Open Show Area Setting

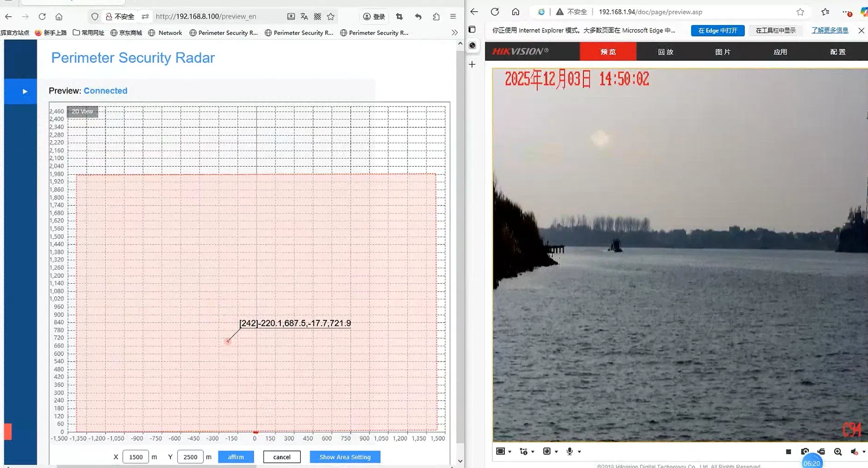pos(345,456)
